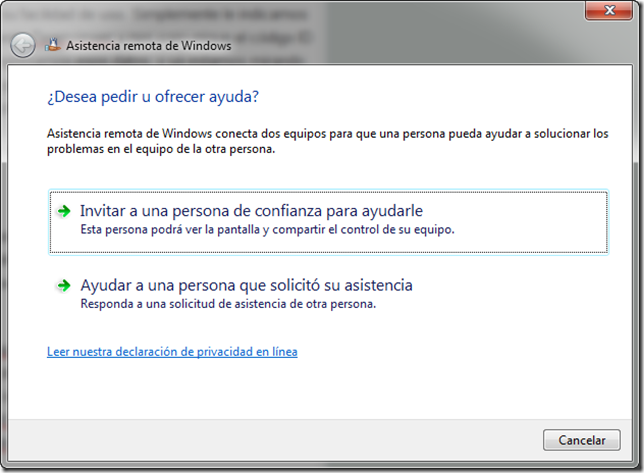Click the back arrow button

23,45
